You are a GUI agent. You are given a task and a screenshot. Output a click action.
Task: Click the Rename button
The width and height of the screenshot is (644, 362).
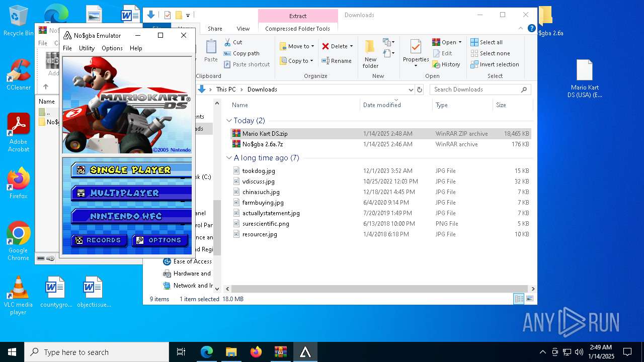tap(337, 61)
